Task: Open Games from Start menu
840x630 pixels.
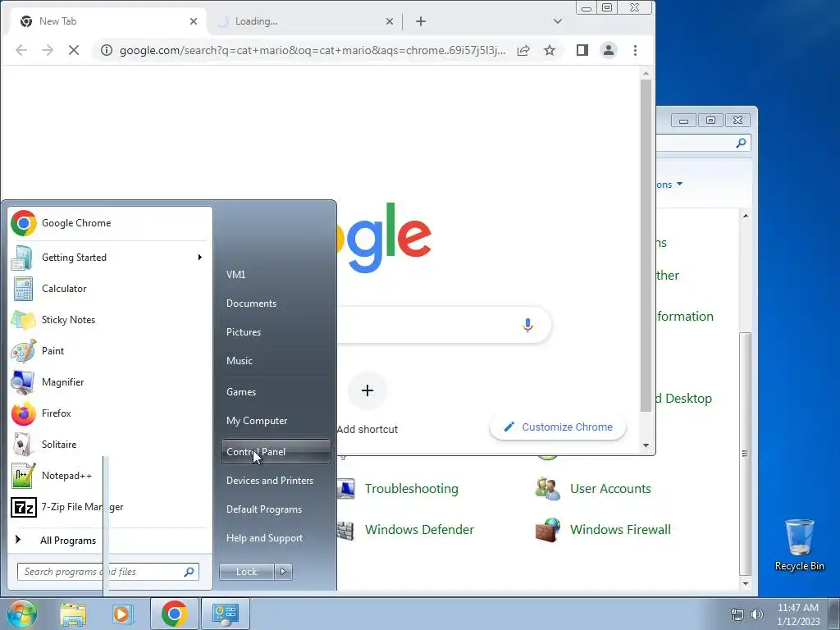Action: [x=276, y=391]
